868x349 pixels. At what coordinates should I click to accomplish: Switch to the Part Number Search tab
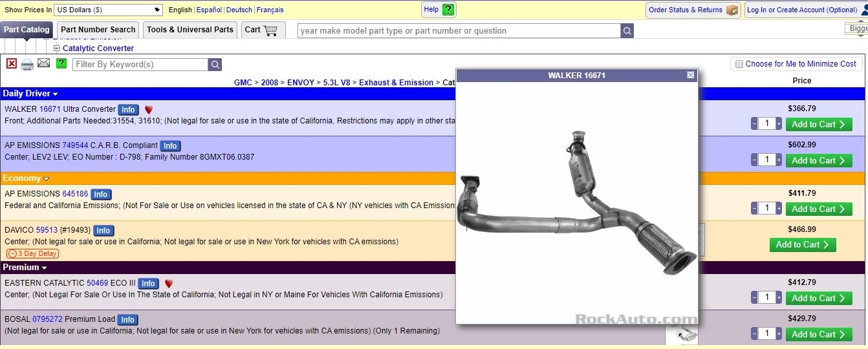click(98, 30)
